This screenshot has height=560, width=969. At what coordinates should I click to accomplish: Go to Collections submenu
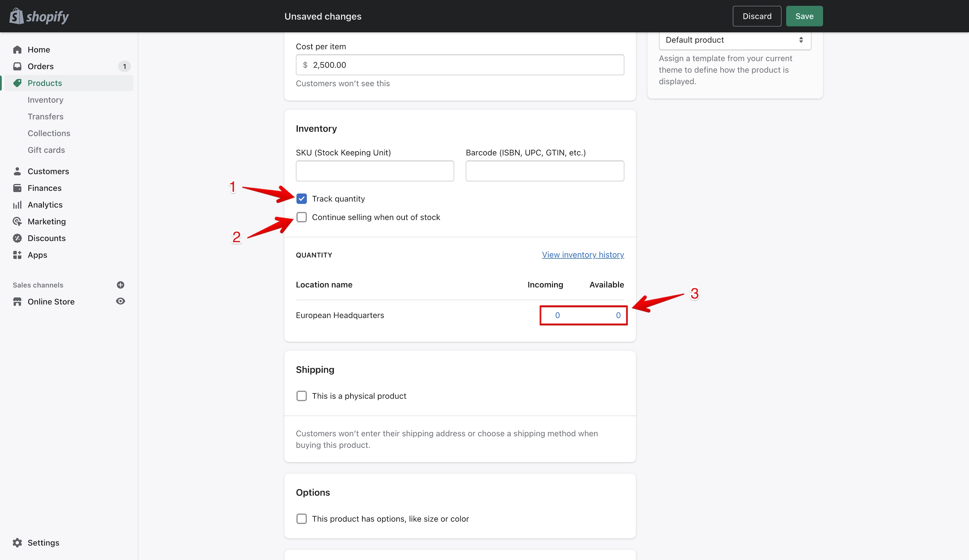click(x=49, y=134)
